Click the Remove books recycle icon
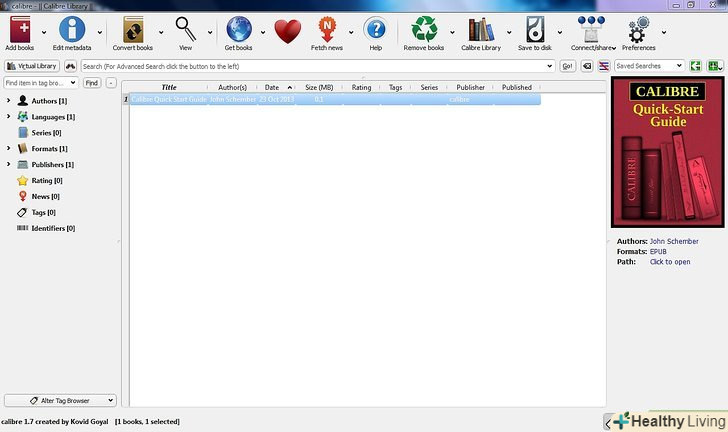 [424, 29]
